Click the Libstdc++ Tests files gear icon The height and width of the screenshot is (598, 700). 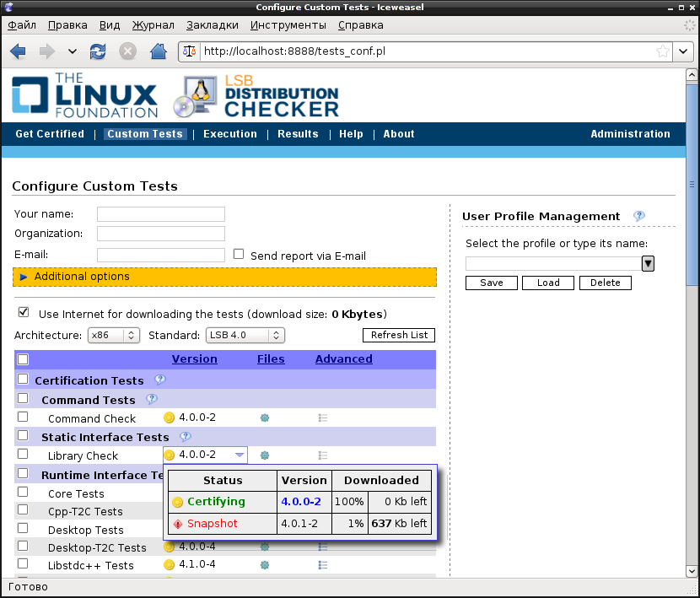(x=265, y=565)
